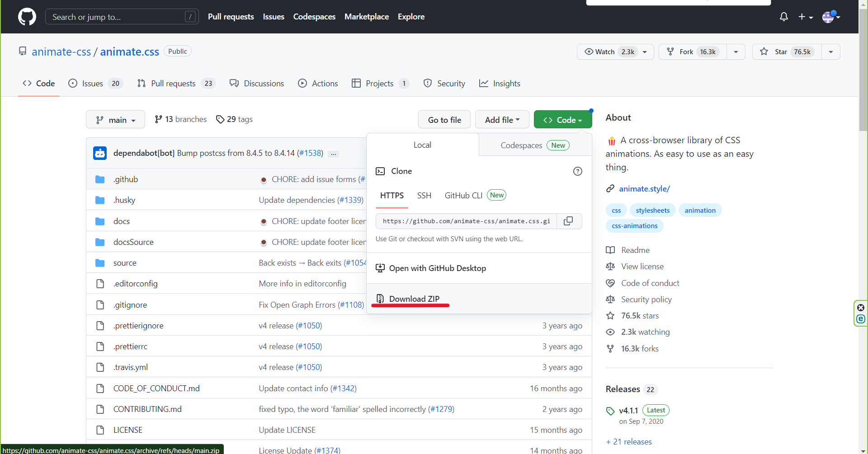Click the clone URL text field
This screenshot has width=868, height=454.
click(x=466, y=221)
